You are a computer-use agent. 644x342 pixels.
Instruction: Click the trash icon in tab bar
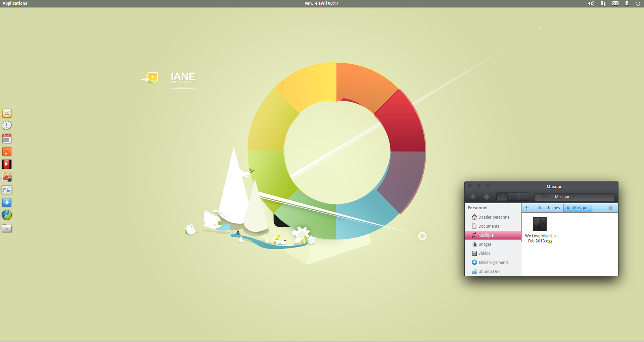coord(610,208)
